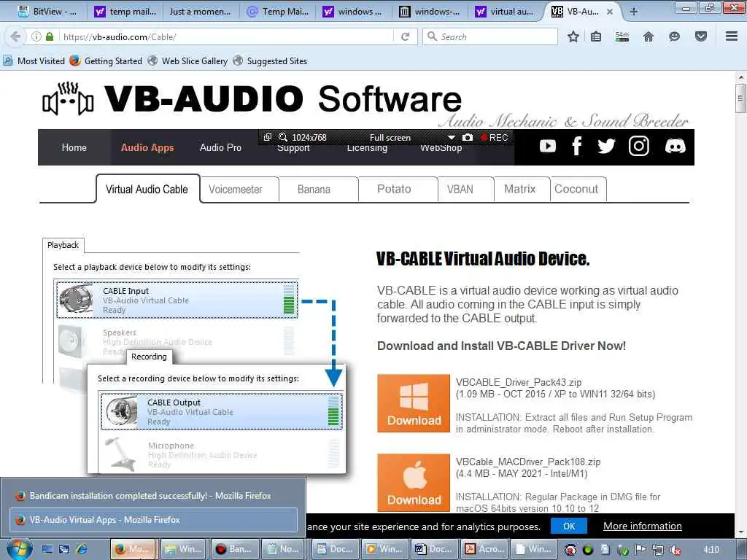Bookmark this page with the star icon
This screenshot has height=560, width=747.
click(573, 36)
